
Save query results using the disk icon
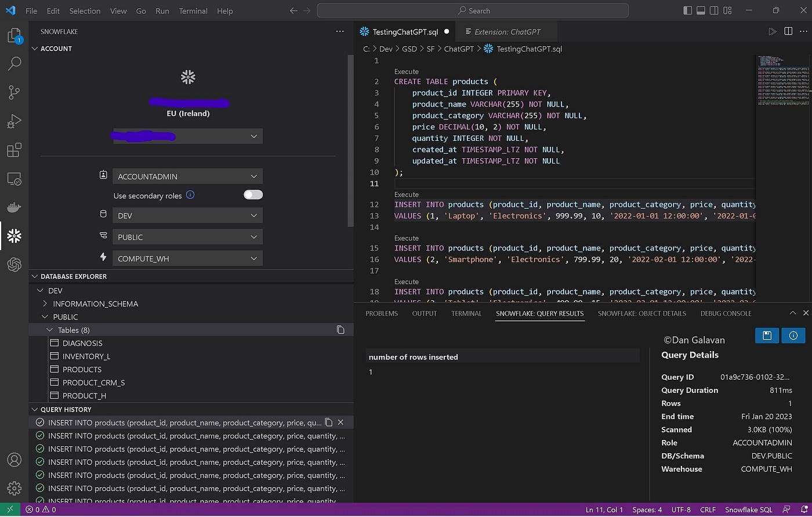[x=767, y=336]
